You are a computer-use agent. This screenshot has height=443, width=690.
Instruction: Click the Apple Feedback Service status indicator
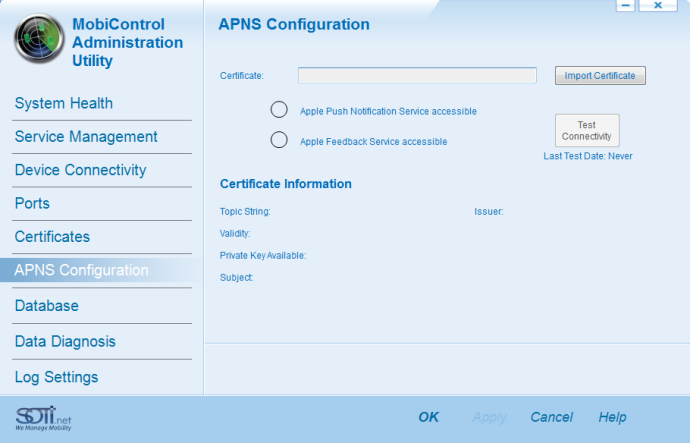tap(279, 140)
